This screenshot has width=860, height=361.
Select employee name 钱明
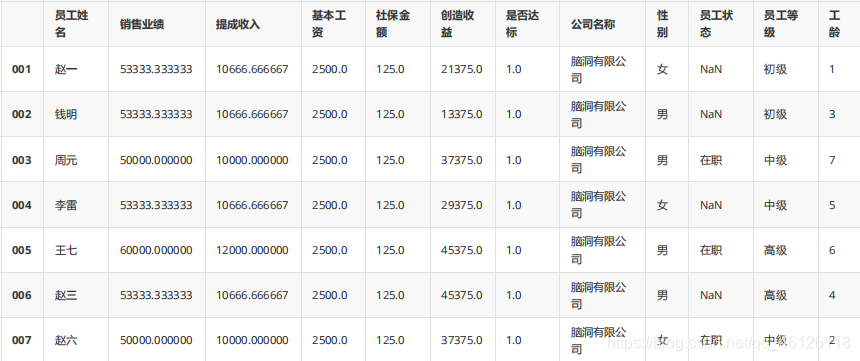(x=66, y=114)
